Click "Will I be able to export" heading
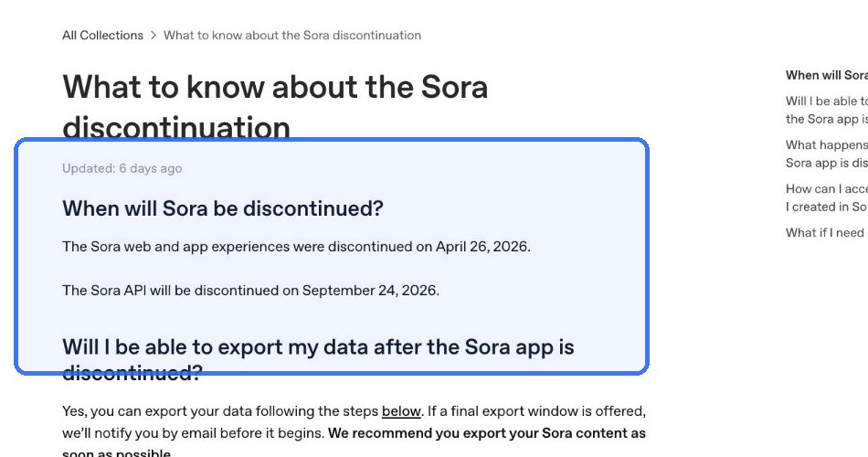The height and width of the screenshot is (457, 868). [x=318, y=359]
